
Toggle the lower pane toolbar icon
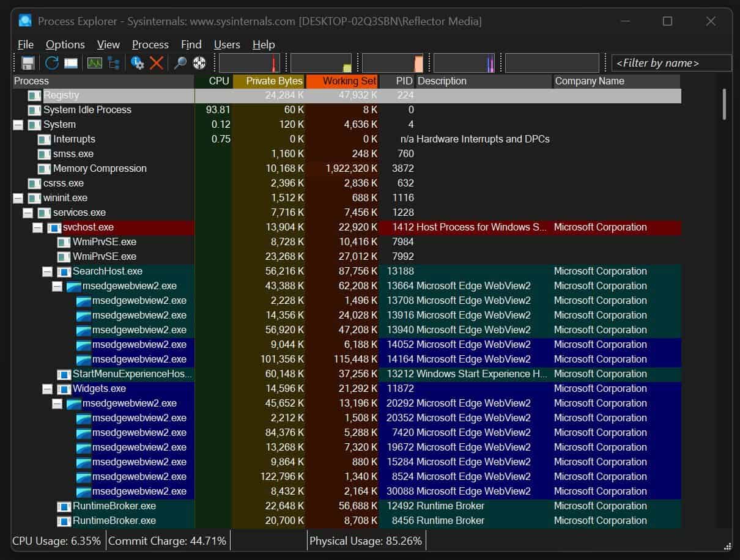tap(71, 62)
